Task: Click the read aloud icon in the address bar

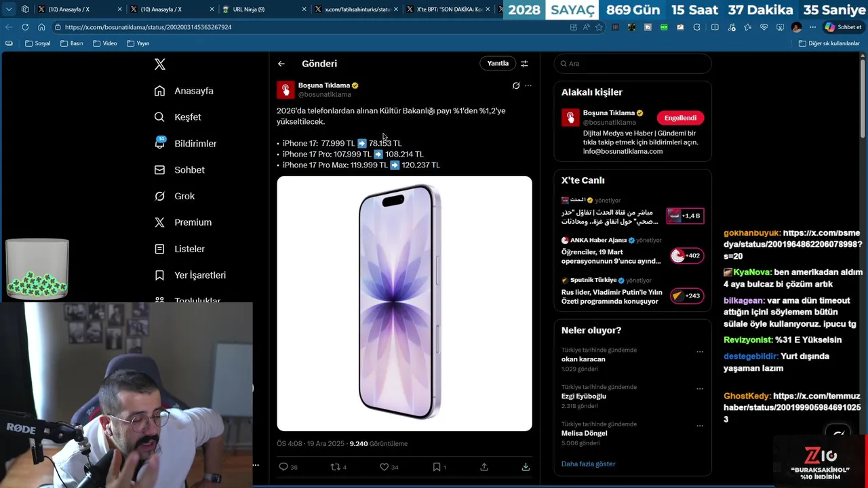Action: [x=586, y=27]
